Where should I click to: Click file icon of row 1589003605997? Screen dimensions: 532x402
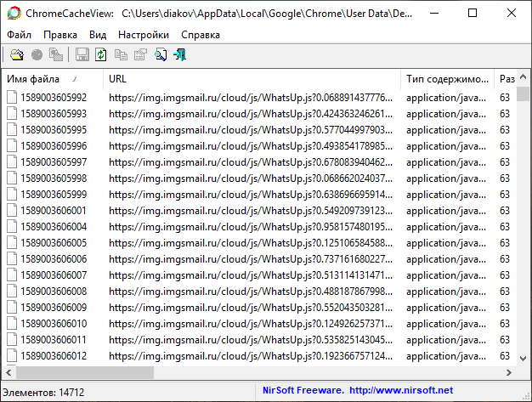tap(12, 162)
